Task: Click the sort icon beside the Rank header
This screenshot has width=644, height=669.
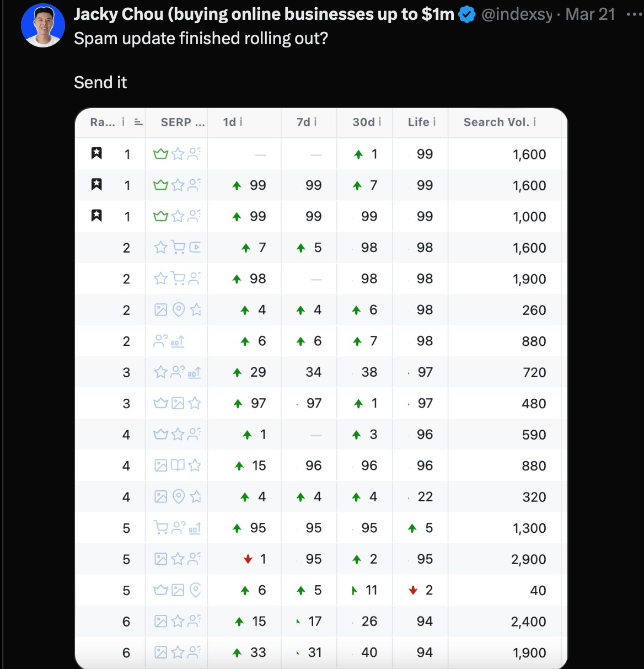Action: [x=138, y=122]
